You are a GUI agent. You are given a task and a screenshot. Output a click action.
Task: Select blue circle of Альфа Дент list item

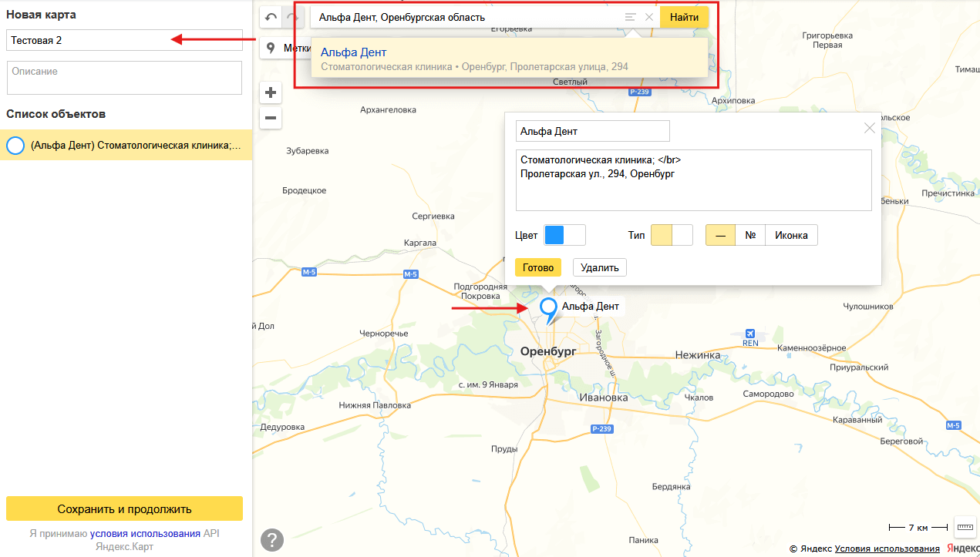(15, 145)
